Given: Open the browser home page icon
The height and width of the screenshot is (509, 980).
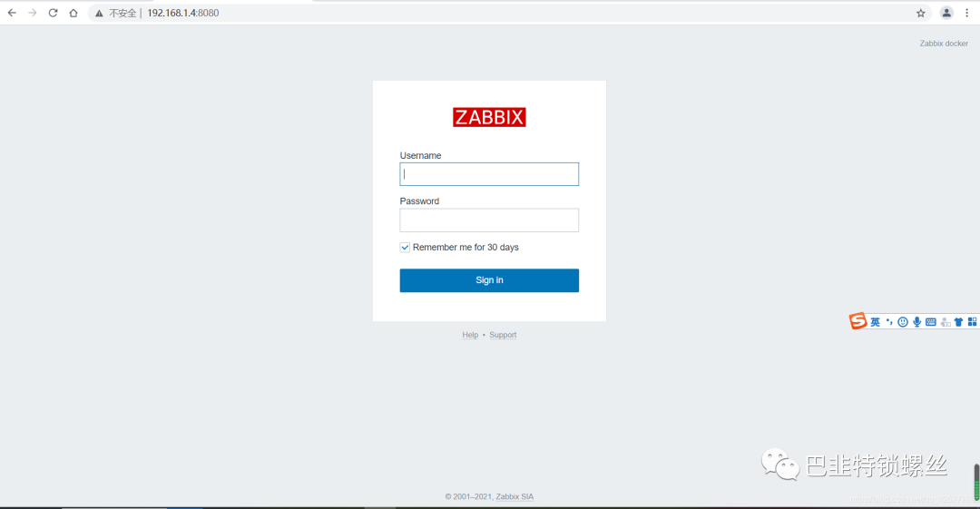Looking at the screenshot, I should click(73, 13).
